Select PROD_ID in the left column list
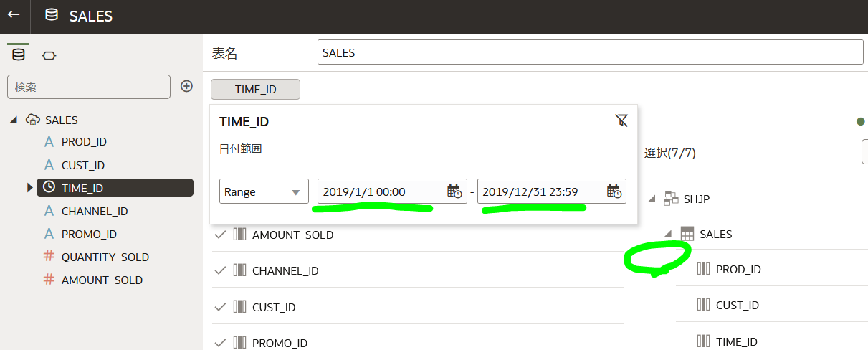The image size is (868, 350). 84,142
